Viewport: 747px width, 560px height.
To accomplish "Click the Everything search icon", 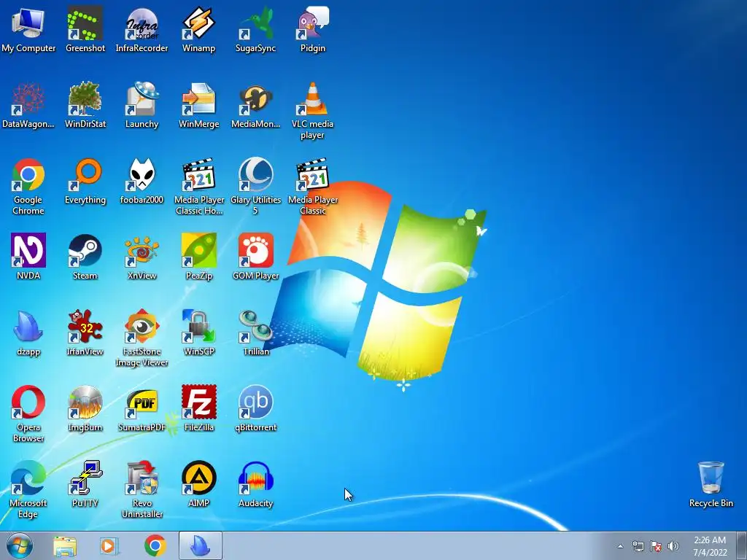I will 85,175.
